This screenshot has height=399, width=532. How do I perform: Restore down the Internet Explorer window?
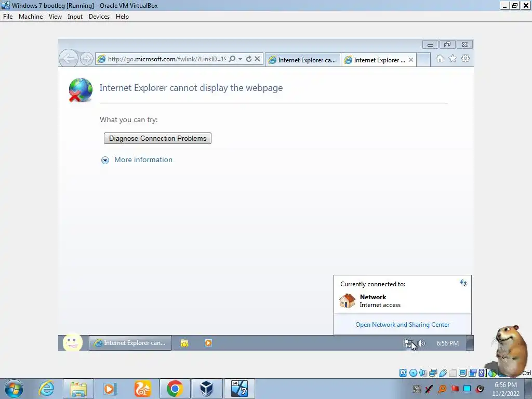(x=447, y=45)
